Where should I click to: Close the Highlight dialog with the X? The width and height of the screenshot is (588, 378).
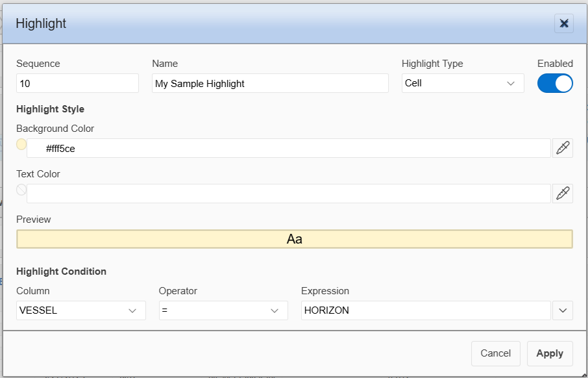click(x=563, y=23)
